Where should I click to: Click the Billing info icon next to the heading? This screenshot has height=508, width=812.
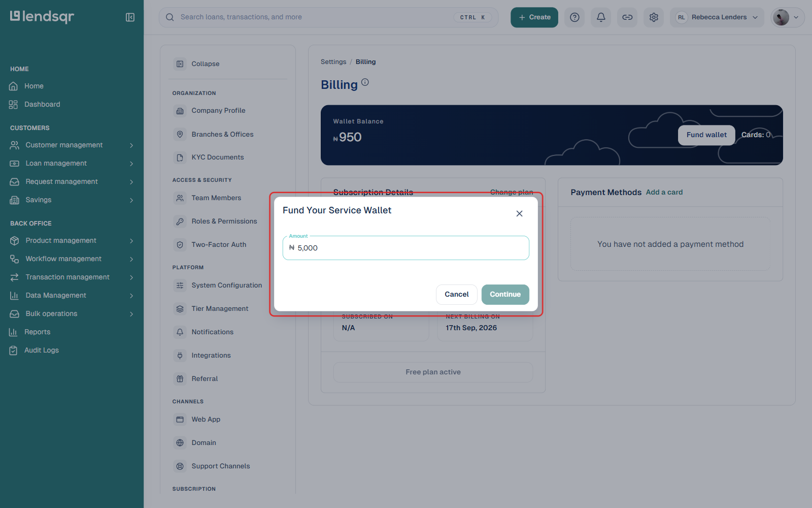pos(365,82)
